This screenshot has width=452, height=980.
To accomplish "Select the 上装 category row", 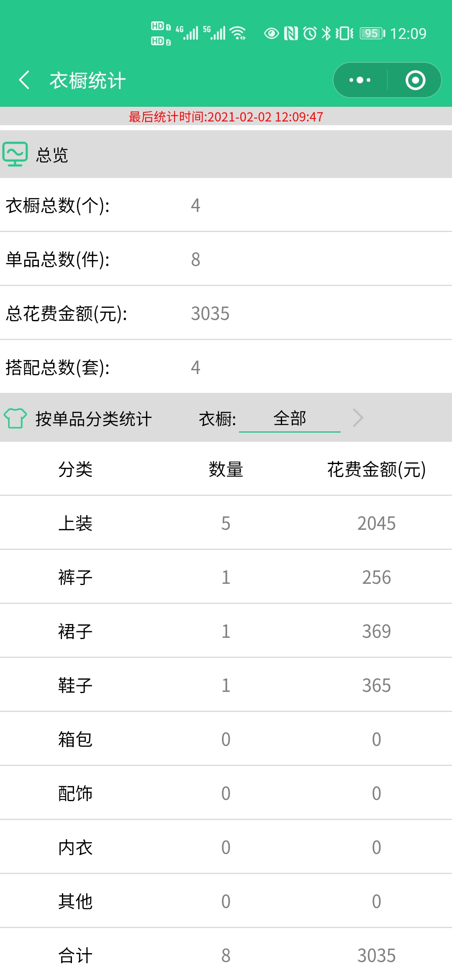I will [226, 523].
